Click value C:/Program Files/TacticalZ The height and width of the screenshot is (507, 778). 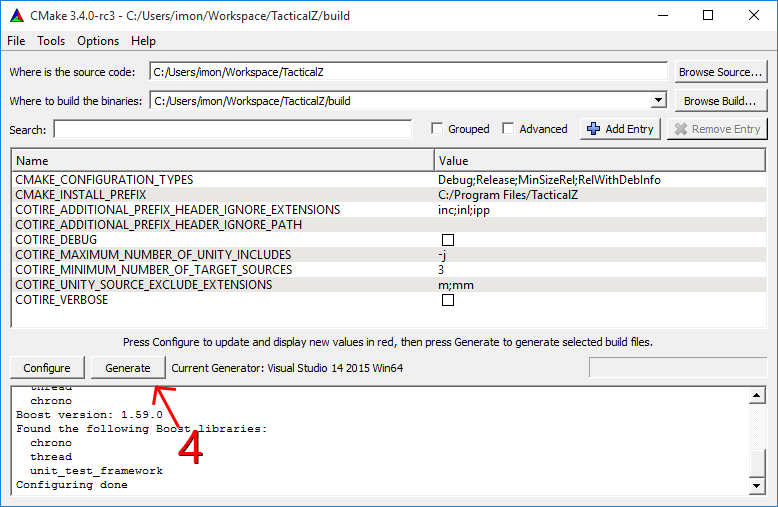coord(508,195)
